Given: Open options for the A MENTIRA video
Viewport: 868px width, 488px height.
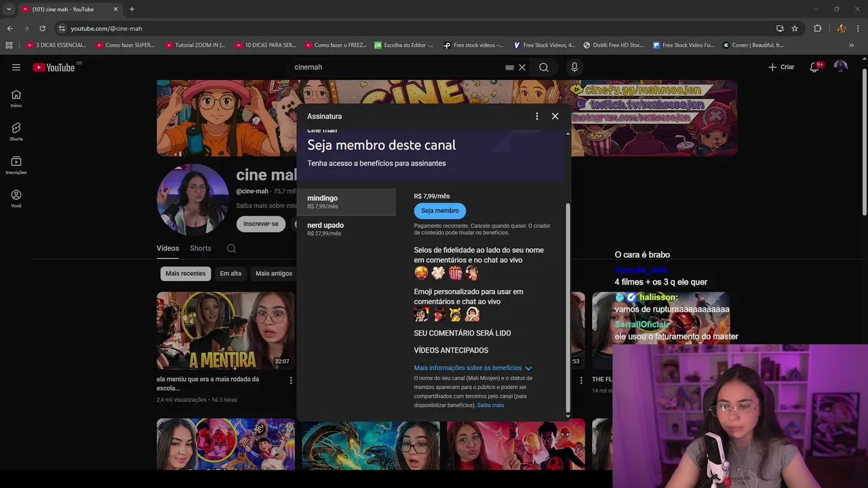Looking at the screenshot, I should 291,381.
